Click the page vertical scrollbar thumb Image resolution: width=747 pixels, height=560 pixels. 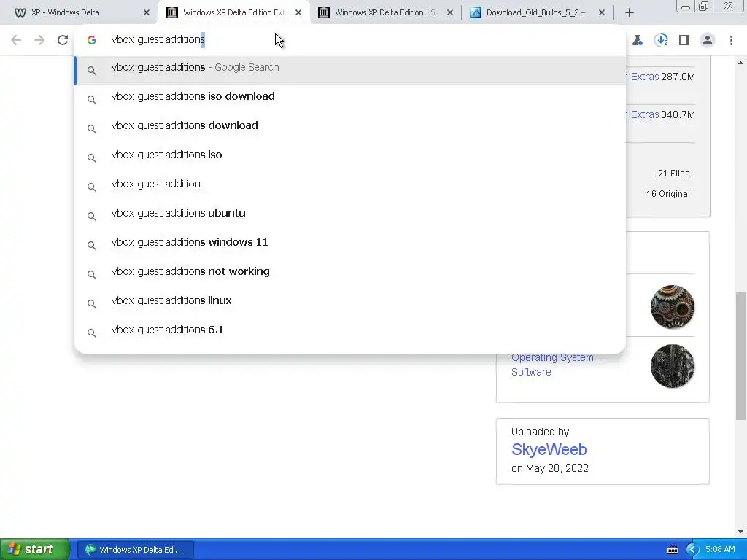click(x=740, y=356)
